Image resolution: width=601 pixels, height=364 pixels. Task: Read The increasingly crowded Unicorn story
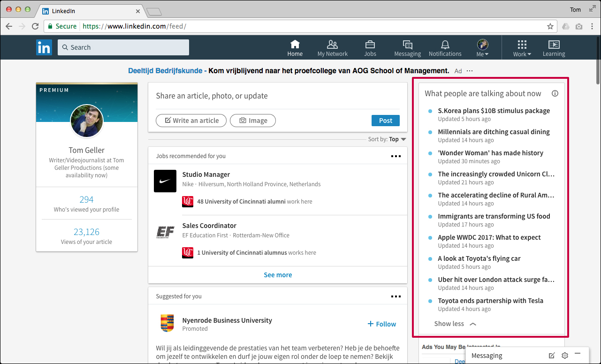point(496,174)
